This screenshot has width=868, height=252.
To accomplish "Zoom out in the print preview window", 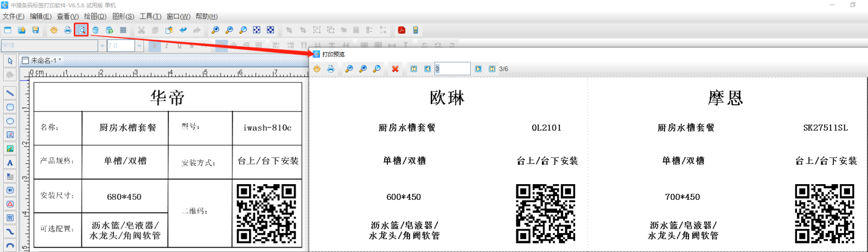I will (x=349, y=69).
